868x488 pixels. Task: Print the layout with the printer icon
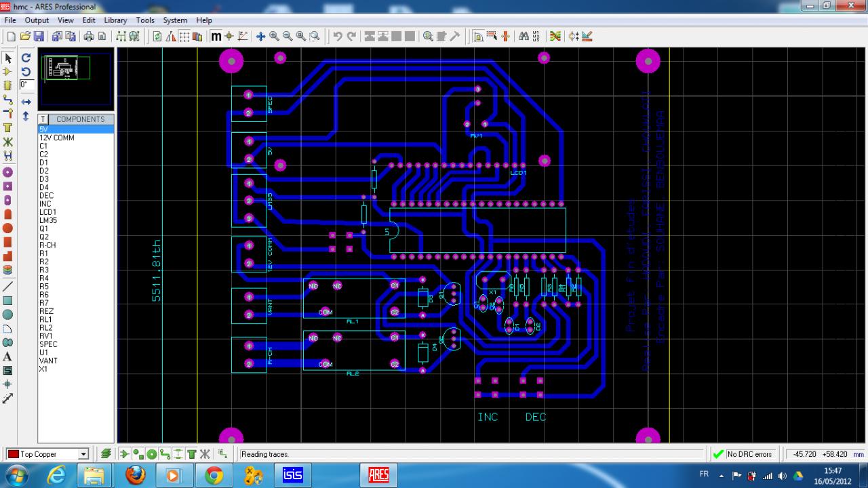tap(88, 36)
